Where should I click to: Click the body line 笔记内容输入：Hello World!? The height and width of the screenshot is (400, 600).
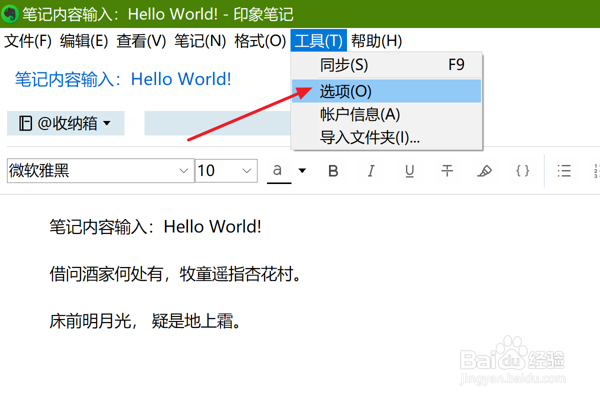pos(155,227)
